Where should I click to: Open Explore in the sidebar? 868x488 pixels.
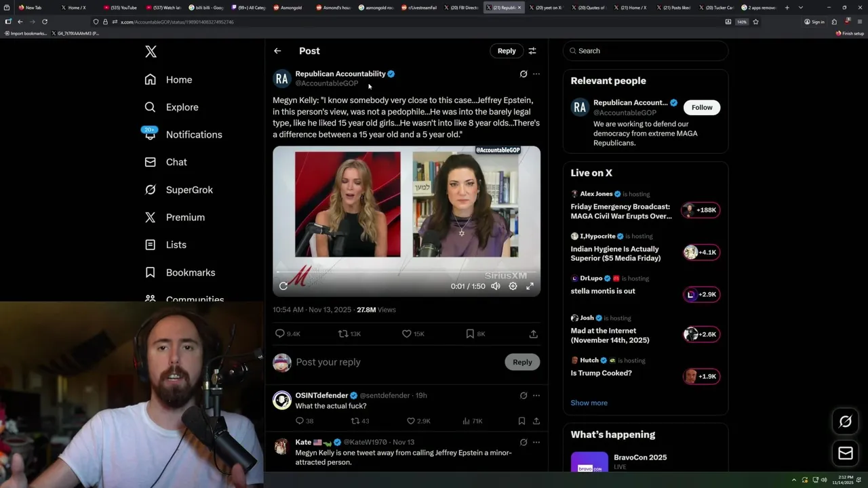click(x=172, y=107)
